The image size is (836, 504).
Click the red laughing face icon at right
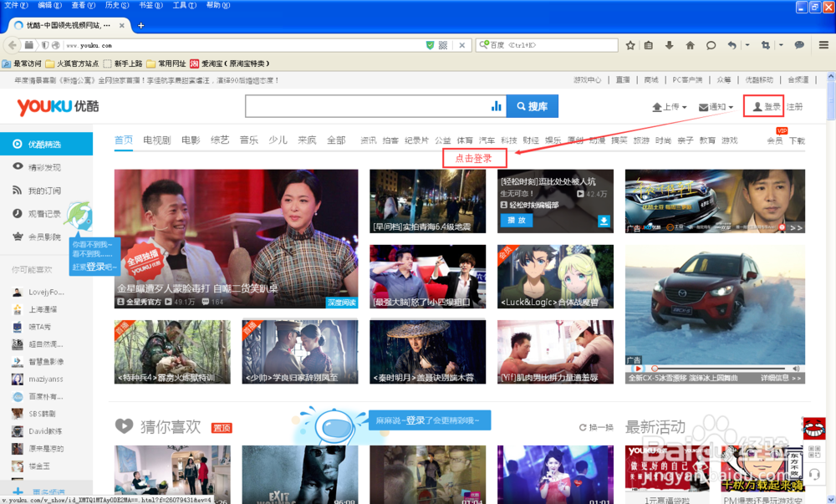point(814,428)
